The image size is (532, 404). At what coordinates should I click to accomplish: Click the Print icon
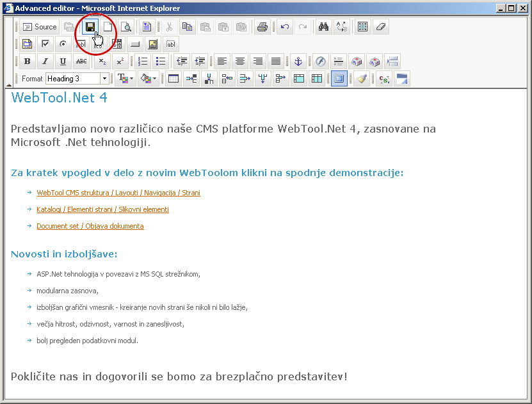coord(262,27)
